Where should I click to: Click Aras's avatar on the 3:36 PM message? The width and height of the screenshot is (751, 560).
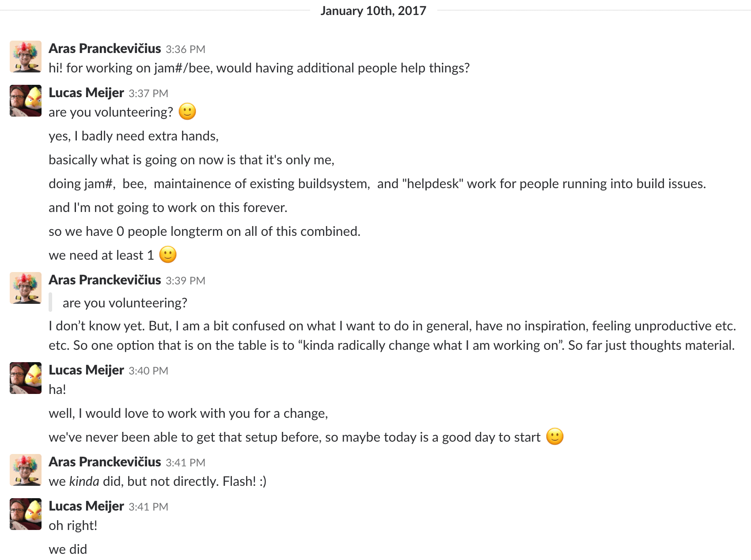26,57
